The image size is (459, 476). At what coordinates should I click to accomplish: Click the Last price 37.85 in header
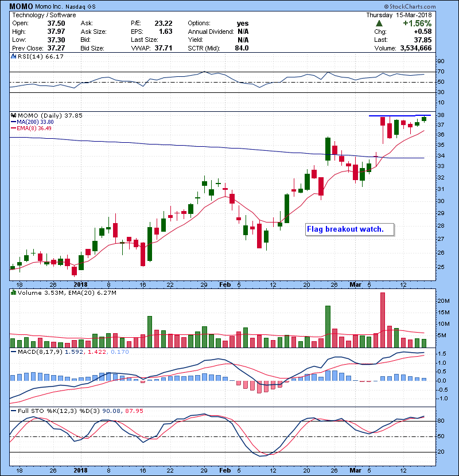423,40
